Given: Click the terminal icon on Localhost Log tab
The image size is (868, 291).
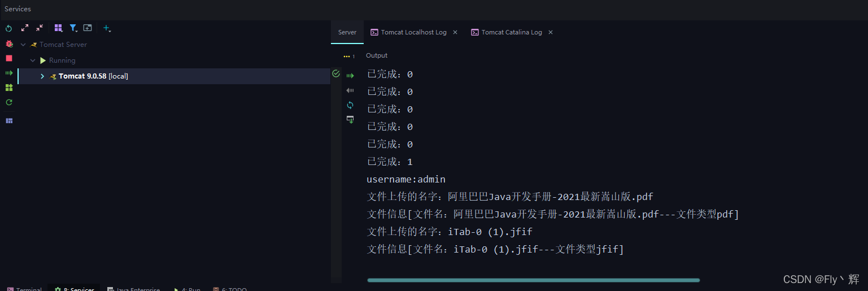Looking at the screenshot, I should [374, 32].
